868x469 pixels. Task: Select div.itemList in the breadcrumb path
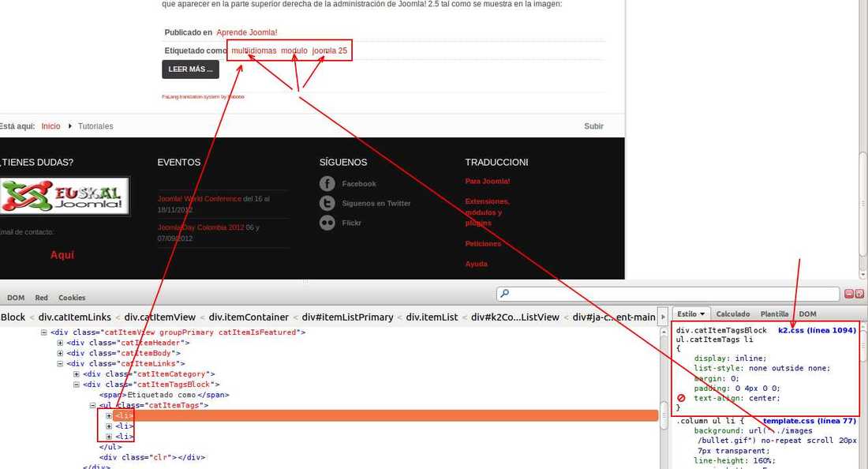tap(432, 317)
